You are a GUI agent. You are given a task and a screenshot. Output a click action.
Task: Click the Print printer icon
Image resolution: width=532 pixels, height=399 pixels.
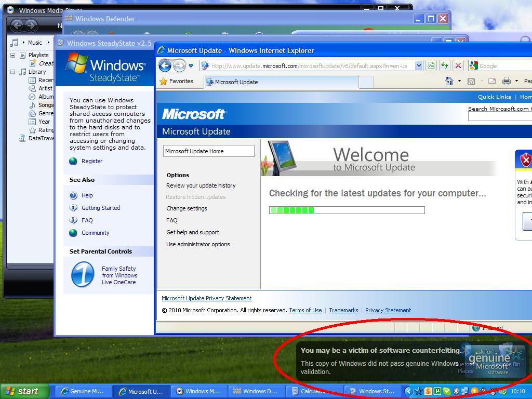click(x=506, y=81)
